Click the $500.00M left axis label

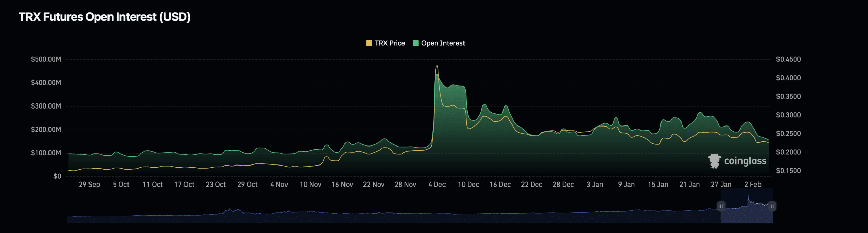pyautogui.click(x=46, y=59)
